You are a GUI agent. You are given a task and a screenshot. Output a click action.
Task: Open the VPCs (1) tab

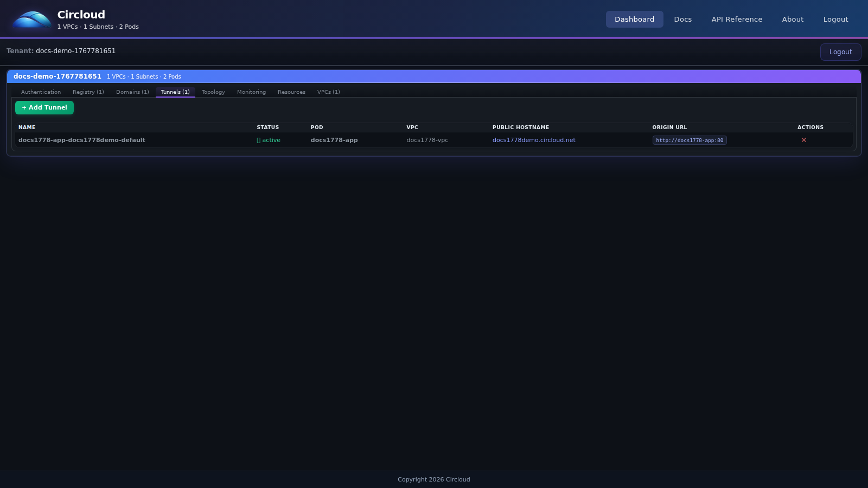(x=328, y=92)
